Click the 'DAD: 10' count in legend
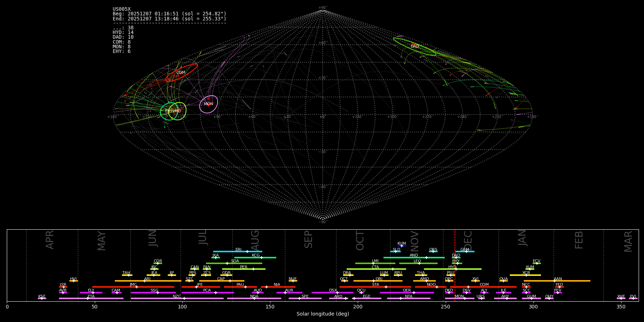The image size is (644, 322). (123, 37)
